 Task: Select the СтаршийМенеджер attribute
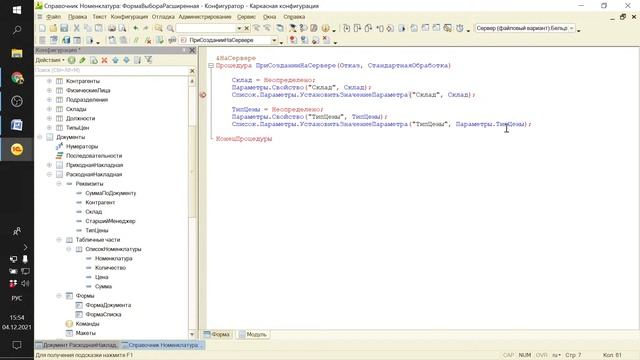click(x=110, y=221)
